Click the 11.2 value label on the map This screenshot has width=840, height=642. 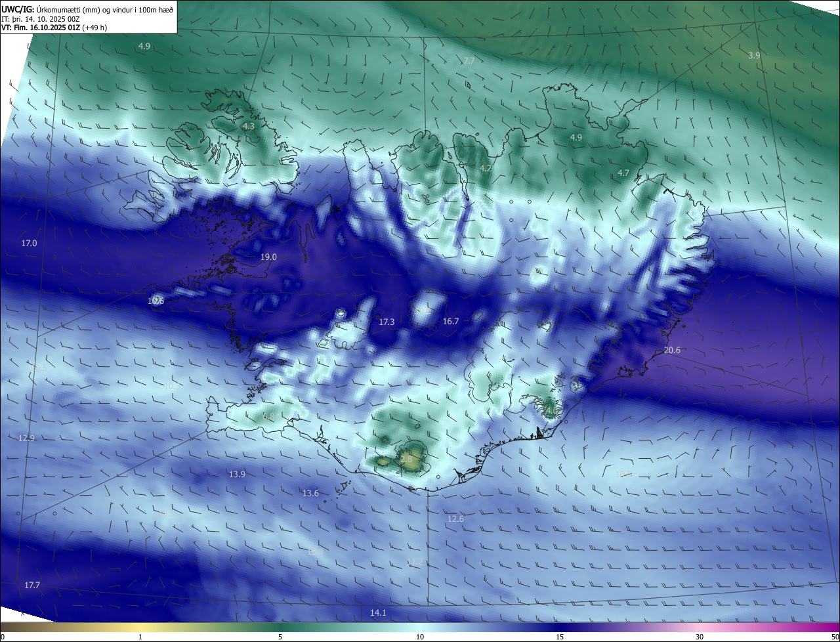pos(415,562)
